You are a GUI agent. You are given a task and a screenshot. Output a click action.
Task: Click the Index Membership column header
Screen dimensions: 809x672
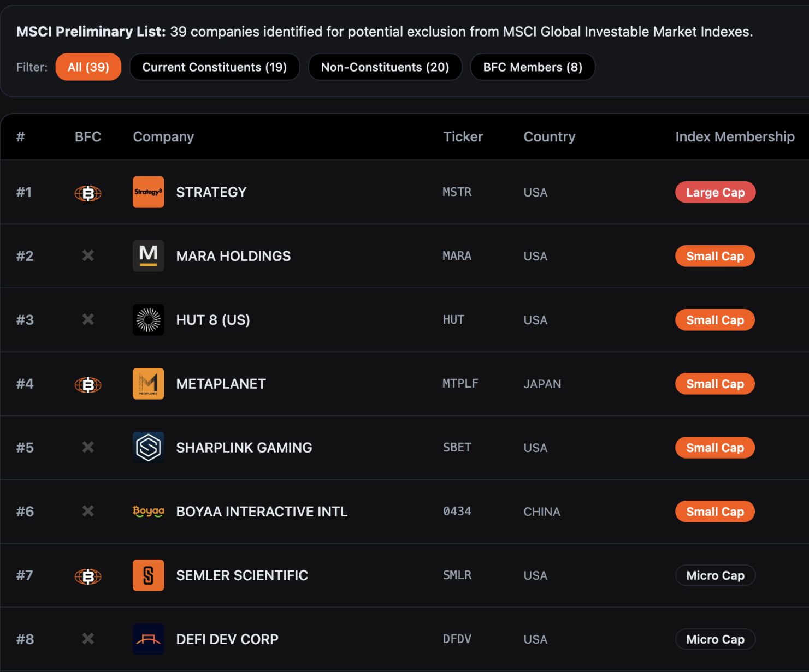point(735,136)
